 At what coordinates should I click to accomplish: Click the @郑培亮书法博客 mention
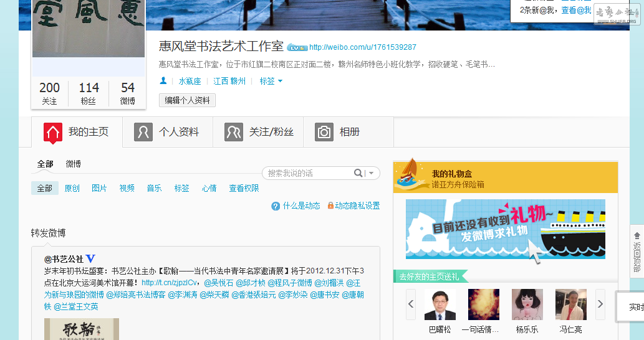point(135,295)
